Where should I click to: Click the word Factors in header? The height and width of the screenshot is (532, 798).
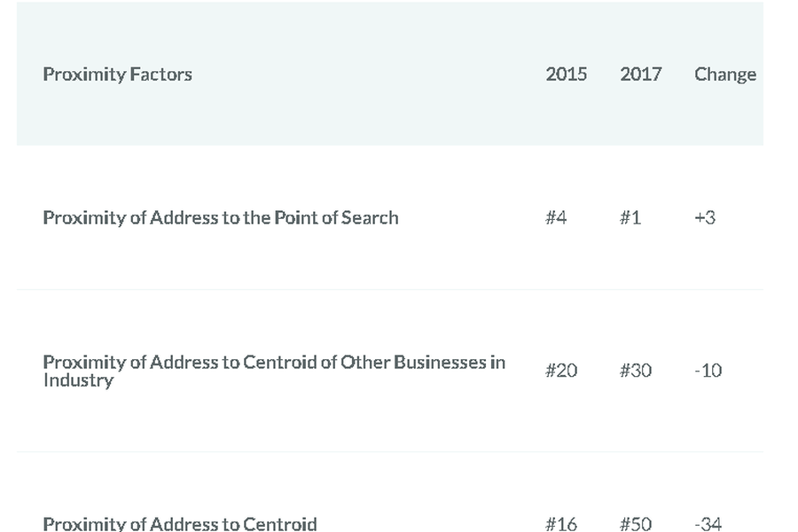coord(160,74)
